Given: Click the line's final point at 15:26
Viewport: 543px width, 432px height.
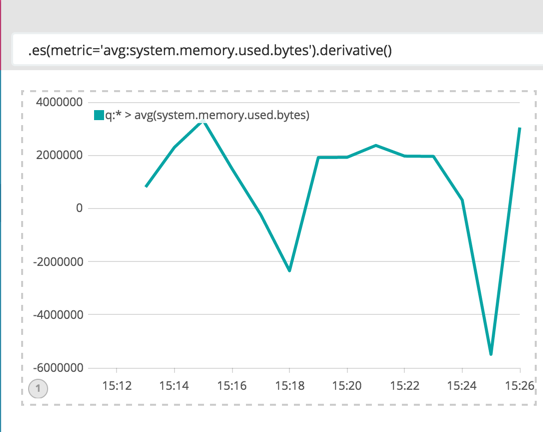Looking at the screenshot, I should (x=519, y=129).
